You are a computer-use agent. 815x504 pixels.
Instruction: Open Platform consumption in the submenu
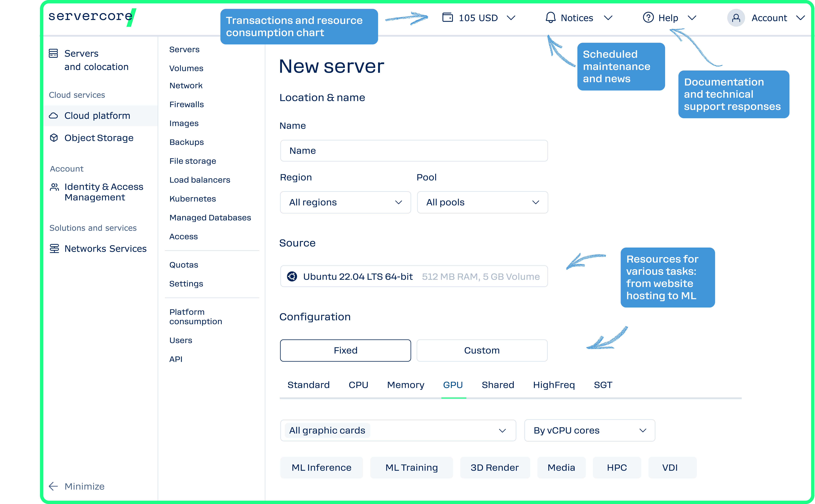coord(196,317)
